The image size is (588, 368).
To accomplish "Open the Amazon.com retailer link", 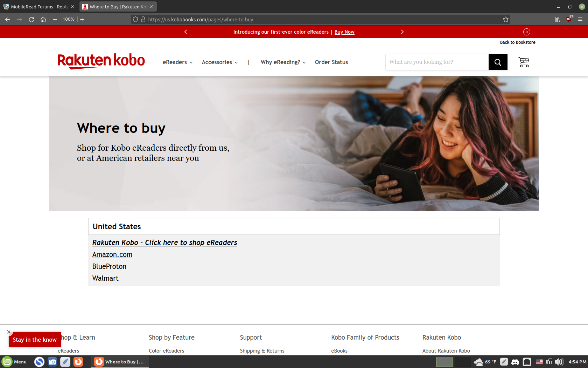I will 112,254.
